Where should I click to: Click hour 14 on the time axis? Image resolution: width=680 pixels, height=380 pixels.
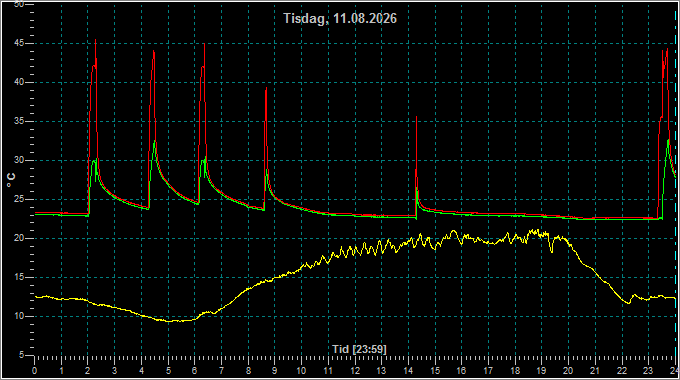click(409, 371)
